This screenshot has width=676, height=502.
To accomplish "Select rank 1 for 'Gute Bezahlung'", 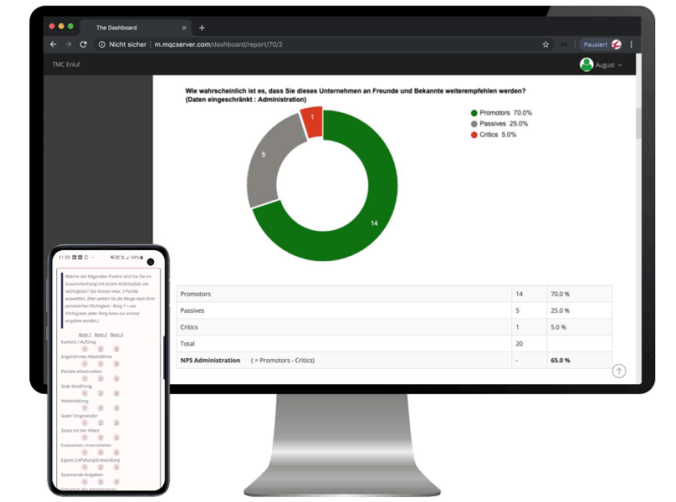I will coord(84,393).
